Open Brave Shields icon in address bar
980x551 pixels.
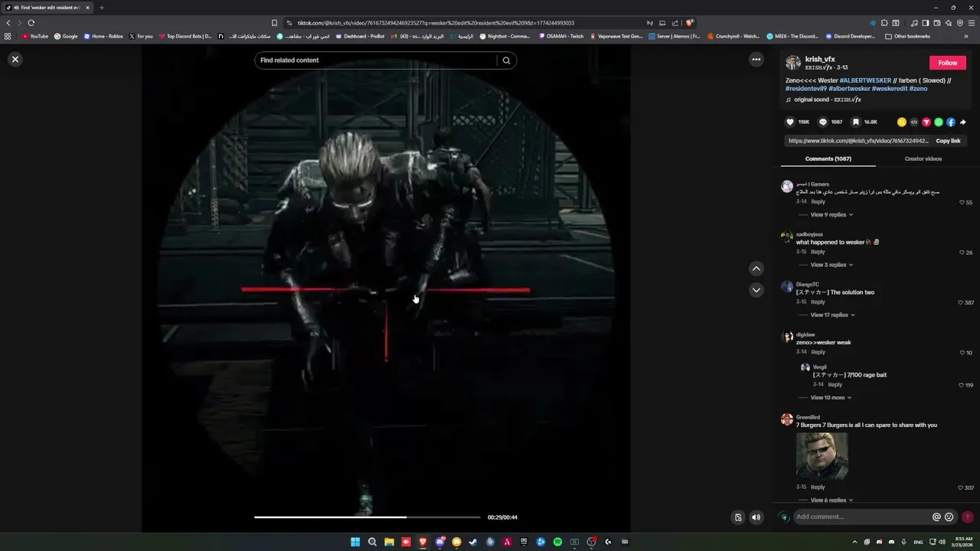(690, 23)
